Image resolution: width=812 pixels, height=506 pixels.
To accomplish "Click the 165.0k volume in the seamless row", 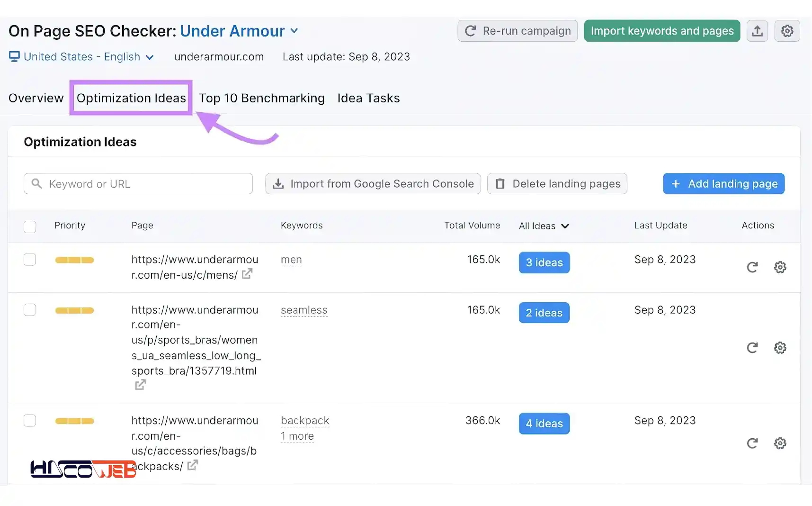I will pos(483,310).
